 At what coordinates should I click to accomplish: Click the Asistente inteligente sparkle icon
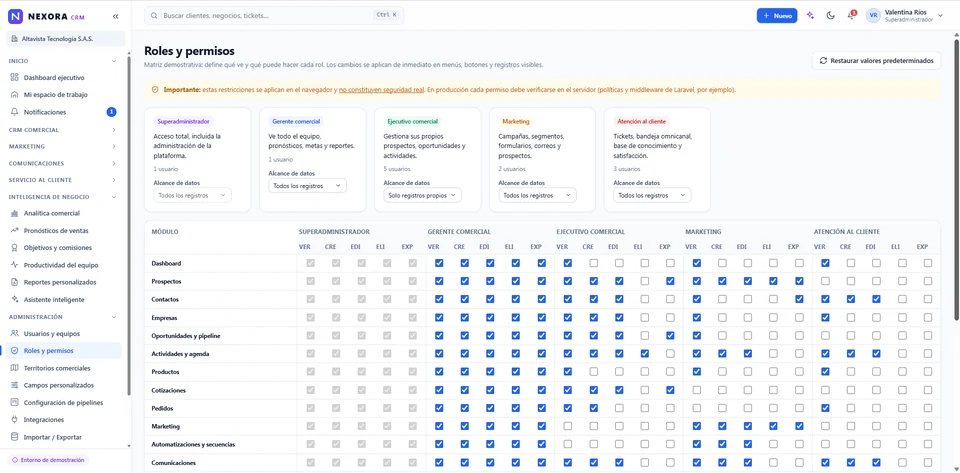pos(15,300)
